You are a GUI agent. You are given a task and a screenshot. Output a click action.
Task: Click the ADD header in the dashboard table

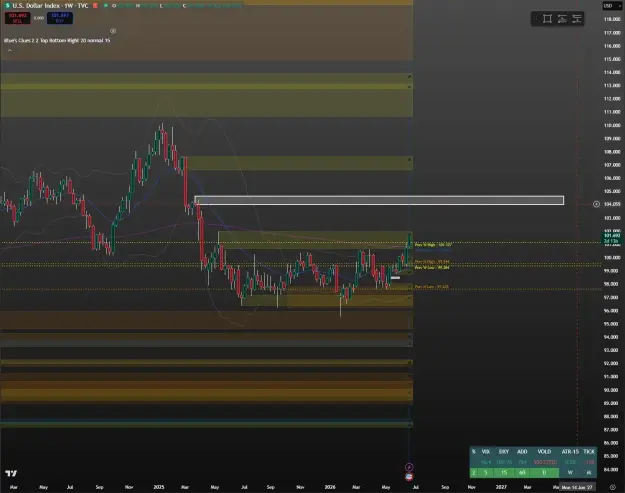click(522, 452)
